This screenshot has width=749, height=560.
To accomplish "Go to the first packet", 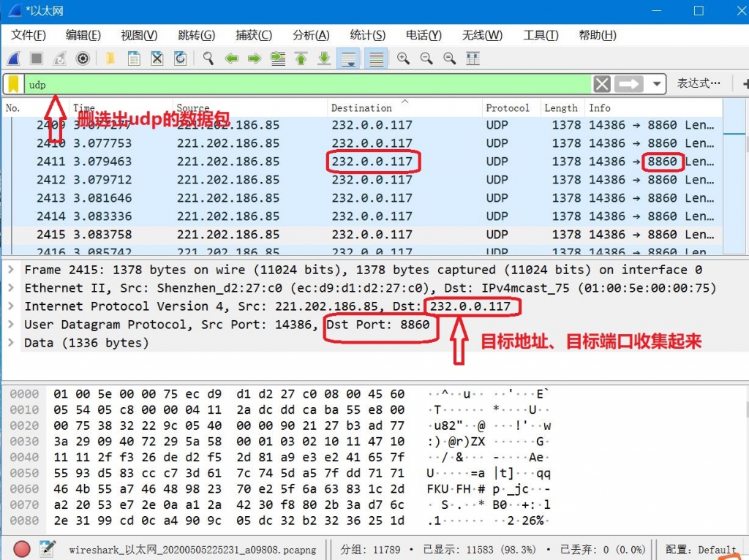I will (x=301, y=58).
